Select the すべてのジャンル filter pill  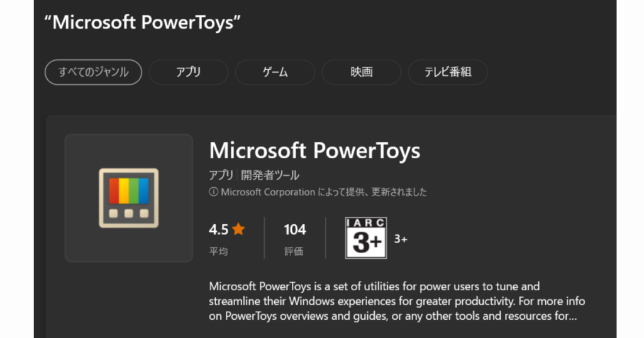[x=93, y=72]
